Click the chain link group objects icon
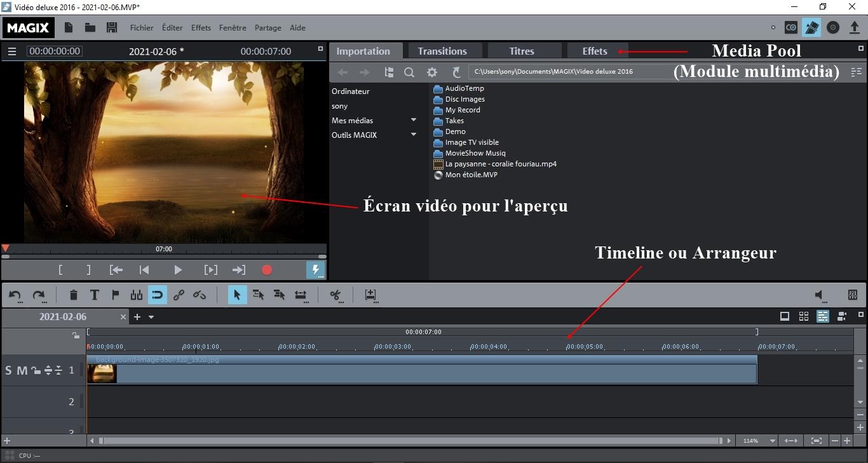The height and width of the screenshot is (463, 868). coord(179,295)
